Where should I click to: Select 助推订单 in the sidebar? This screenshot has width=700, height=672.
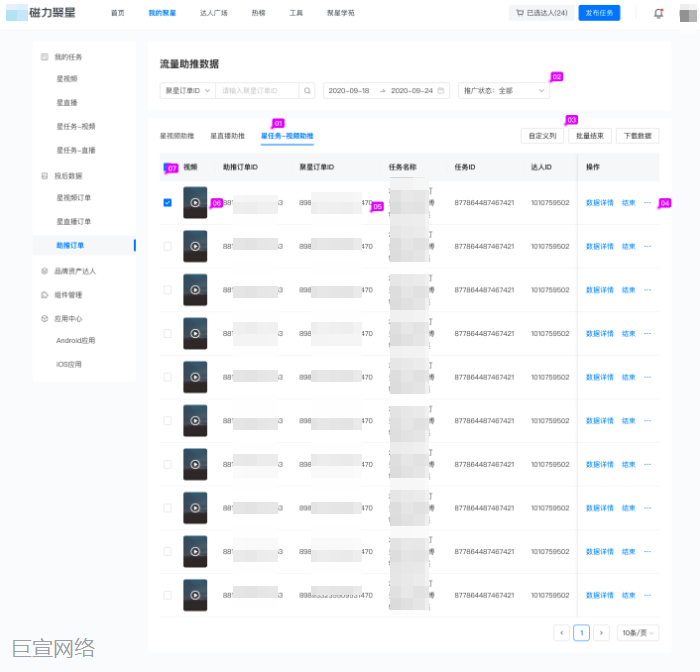coord(84,245)
